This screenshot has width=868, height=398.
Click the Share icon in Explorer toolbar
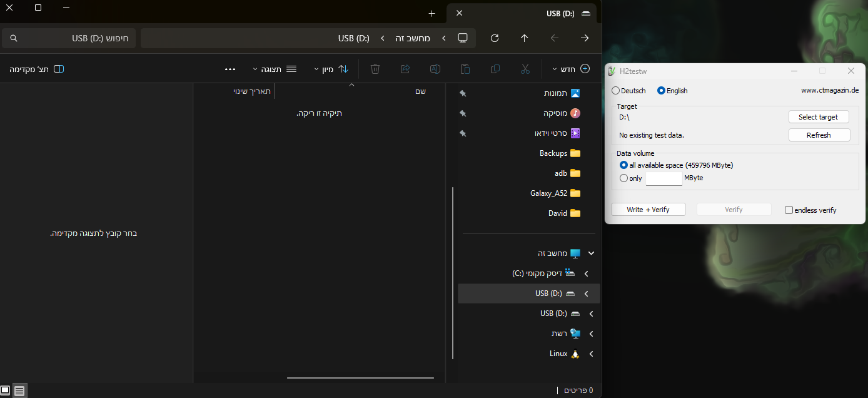pos(405,69)
